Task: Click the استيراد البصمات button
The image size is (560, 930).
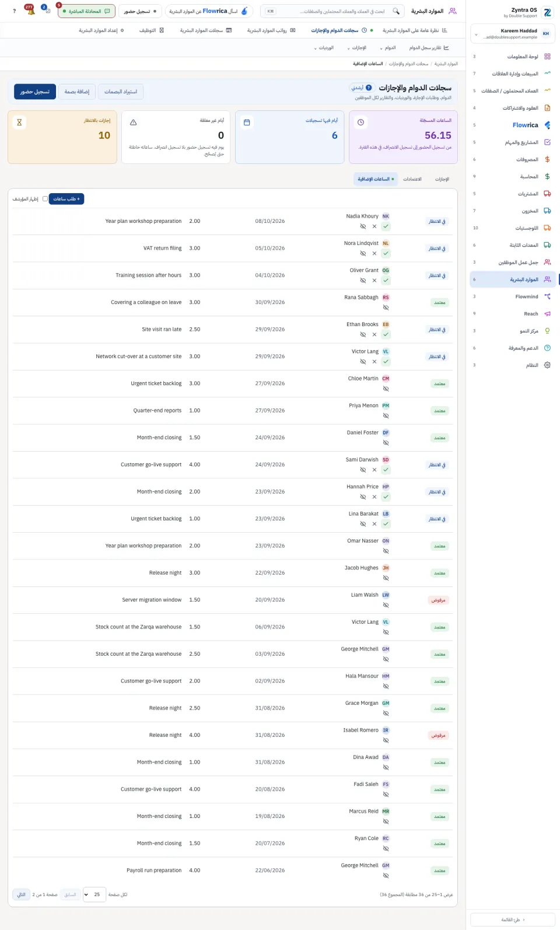Action: (x=121, y=92)
